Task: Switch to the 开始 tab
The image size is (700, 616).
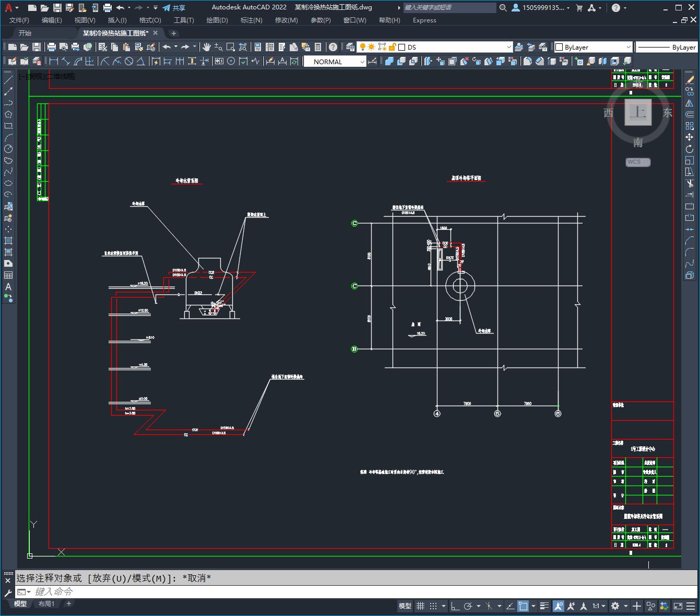Action: (25, 33)
